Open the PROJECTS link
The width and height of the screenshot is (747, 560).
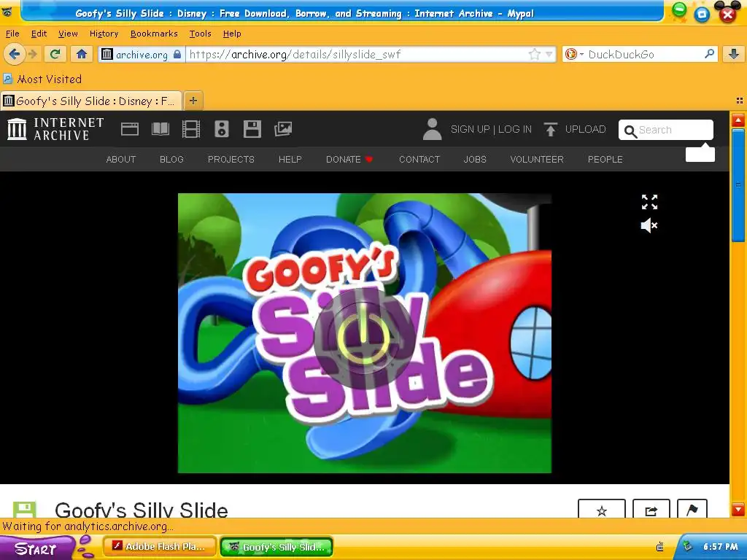pos(231,160)
